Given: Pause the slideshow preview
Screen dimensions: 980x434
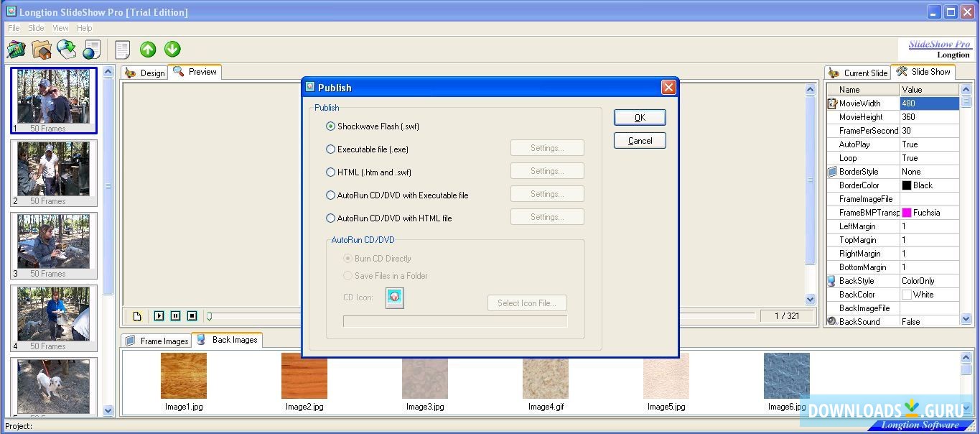Looking at the screenshot, I should [175, 316].
